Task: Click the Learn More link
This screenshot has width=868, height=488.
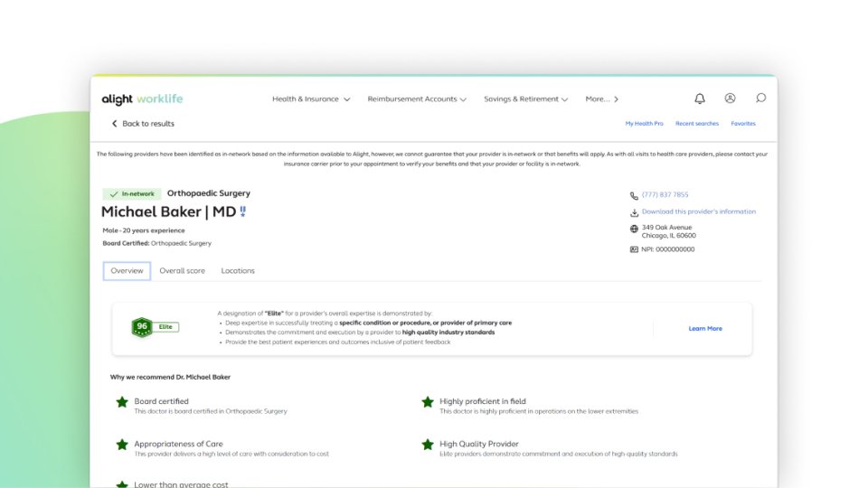Action: tap(705, 329)
